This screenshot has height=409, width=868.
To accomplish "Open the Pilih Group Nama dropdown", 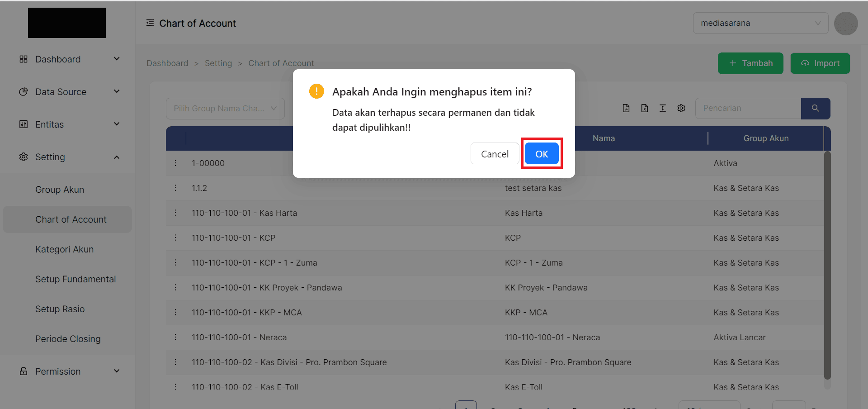I will (x=225, y=108).
